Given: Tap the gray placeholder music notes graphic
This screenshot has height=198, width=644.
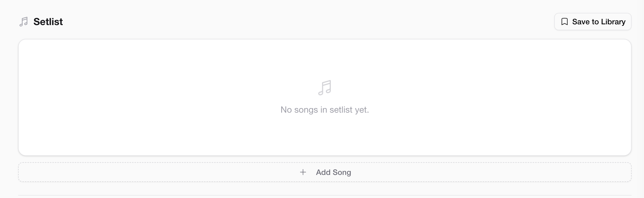Looking at the screenshot, I should point(325,88).
